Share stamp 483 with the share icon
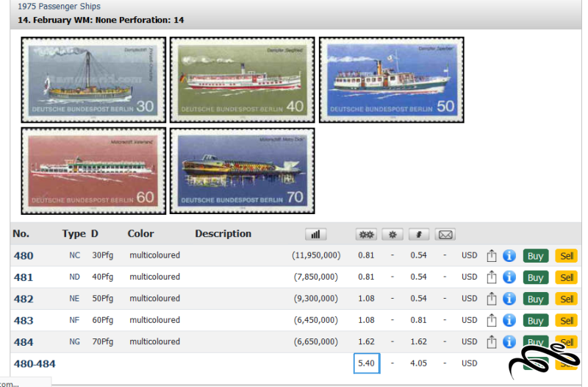 [491, 321]
